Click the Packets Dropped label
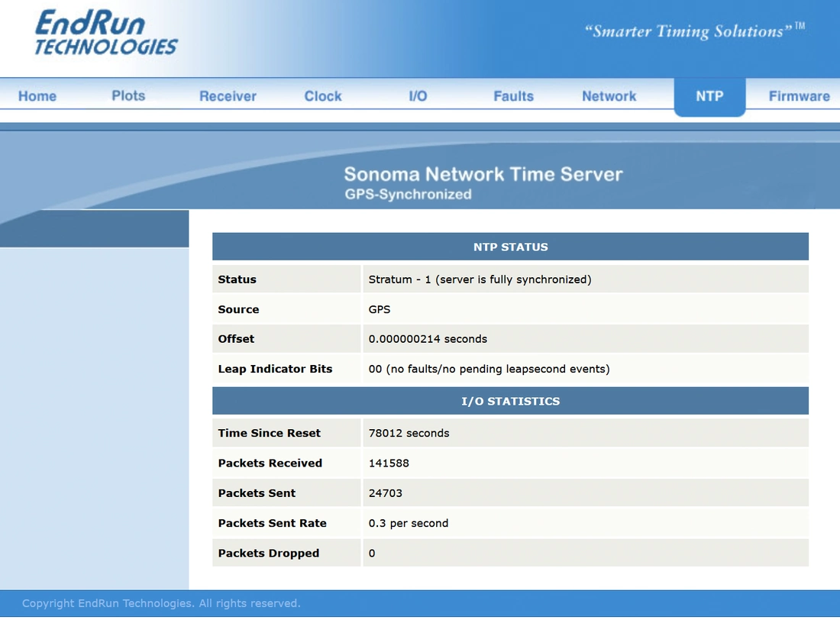 268,553
